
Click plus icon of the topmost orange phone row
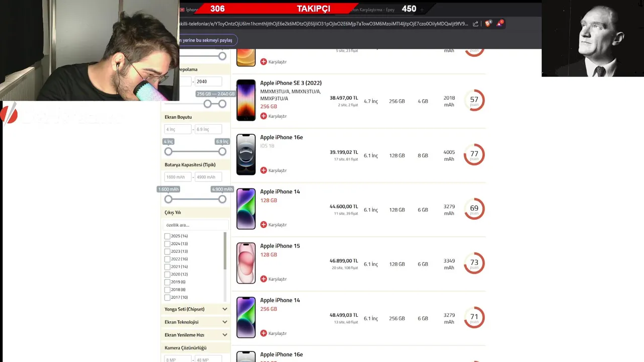coord(264,62)
